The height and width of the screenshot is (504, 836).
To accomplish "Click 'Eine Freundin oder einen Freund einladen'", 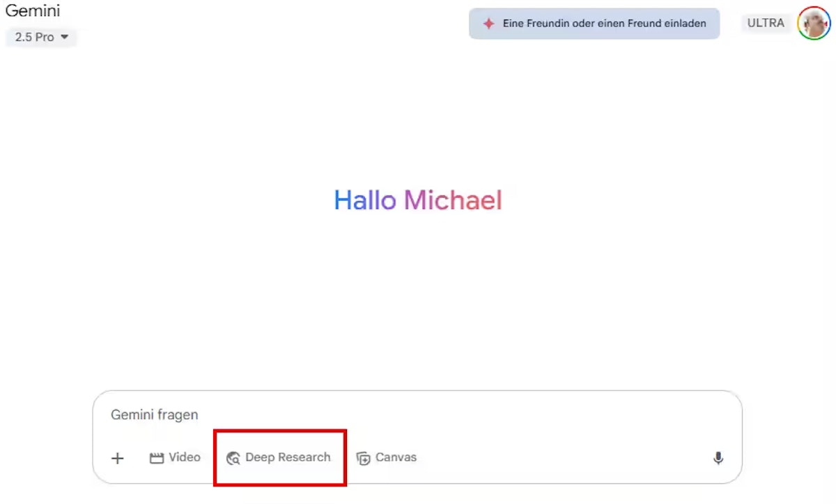I will (x=594, y=24).
